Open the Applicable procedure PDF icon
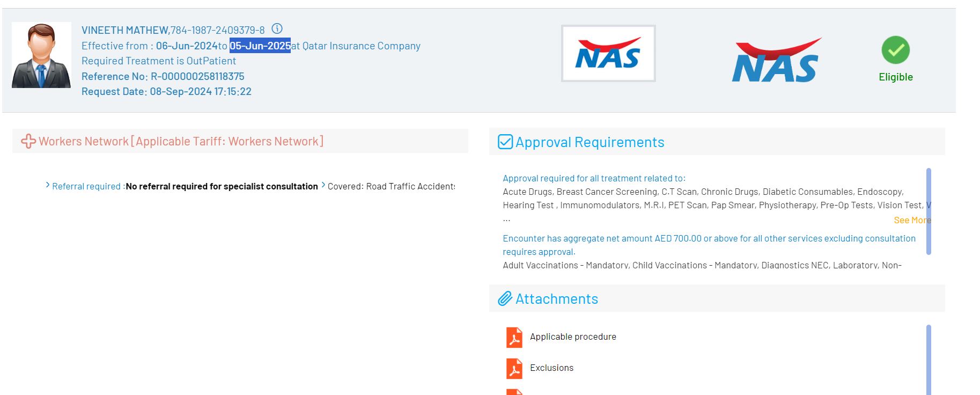This screenshot has width=980, height=395. [514, 338]
